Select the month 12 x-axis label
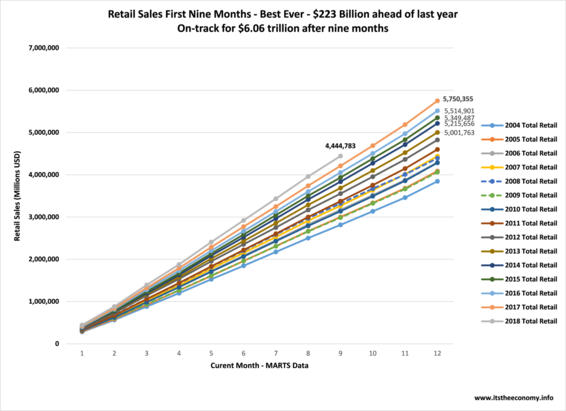Image resolution: width=566 pixels, height=411 pixels. [437, 354]
